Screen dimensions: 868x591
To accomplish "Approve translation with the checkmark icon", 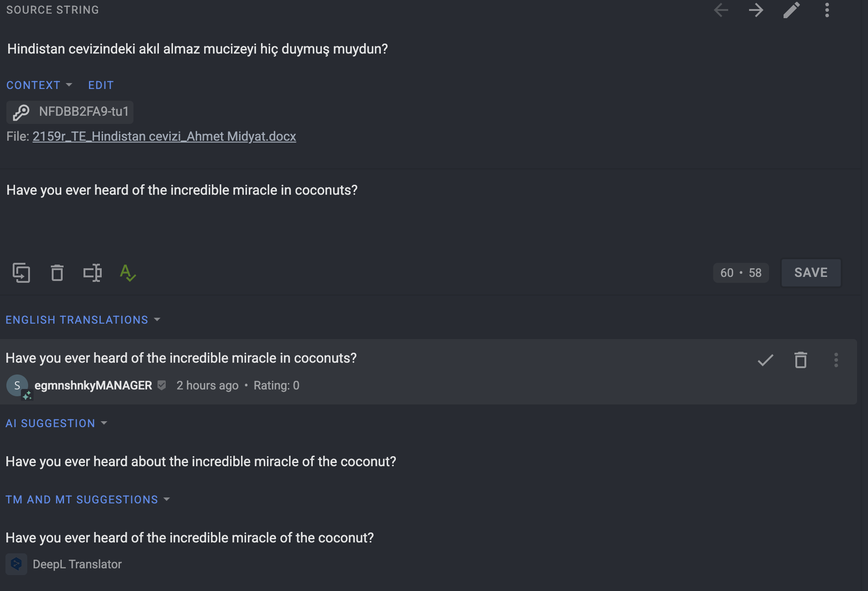I will pyautogui.click(x=765, y=360).
